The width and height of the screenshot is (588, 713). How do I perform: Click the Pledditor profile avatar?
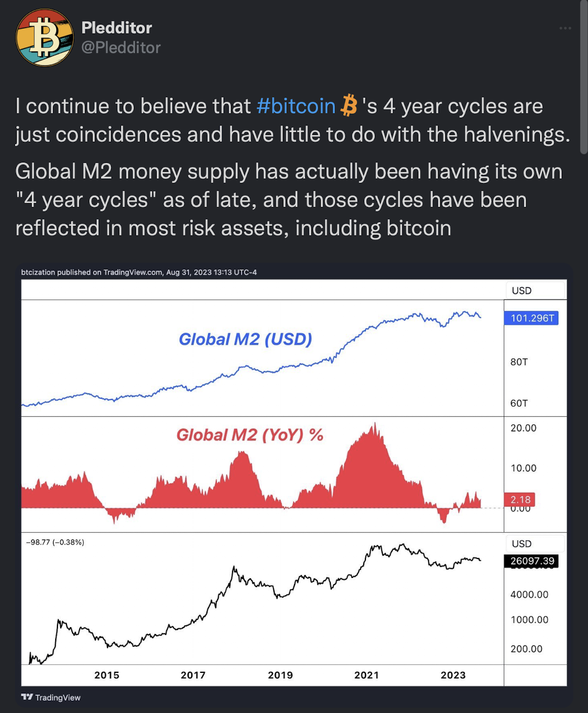[45, 38]
